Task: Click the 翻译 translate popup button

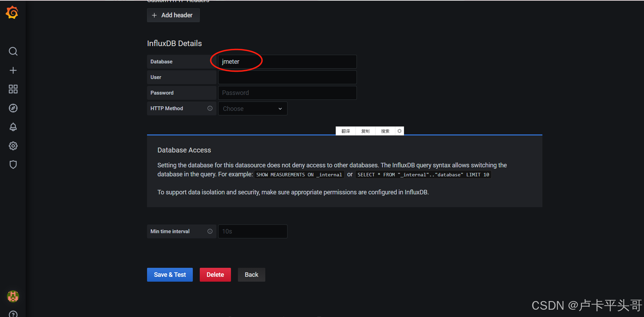Action: coord(346,131)
